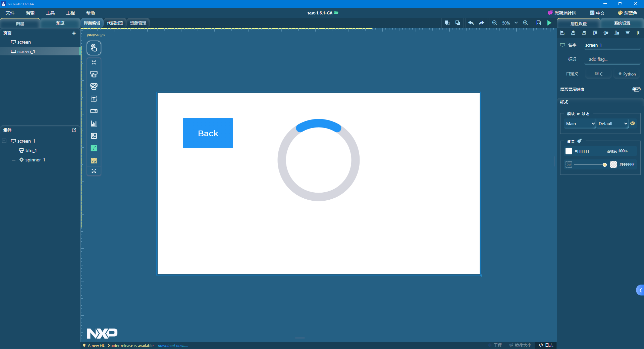Image resolution: width=644 pixels, height=349 pixels.
Task: Switch to the 代码浏览 tab
Action: (x=115, y=23)
